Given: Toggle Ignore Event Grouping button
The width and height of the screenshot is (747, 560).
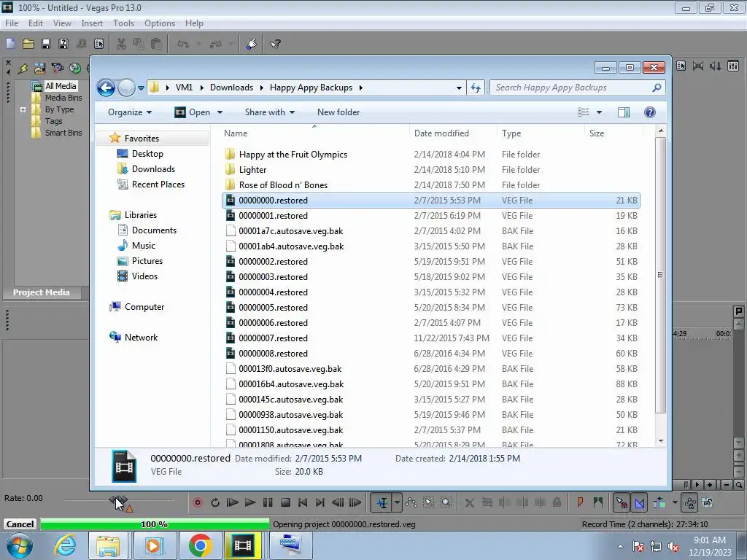Looking at the screenshot, I should point(708,502).
